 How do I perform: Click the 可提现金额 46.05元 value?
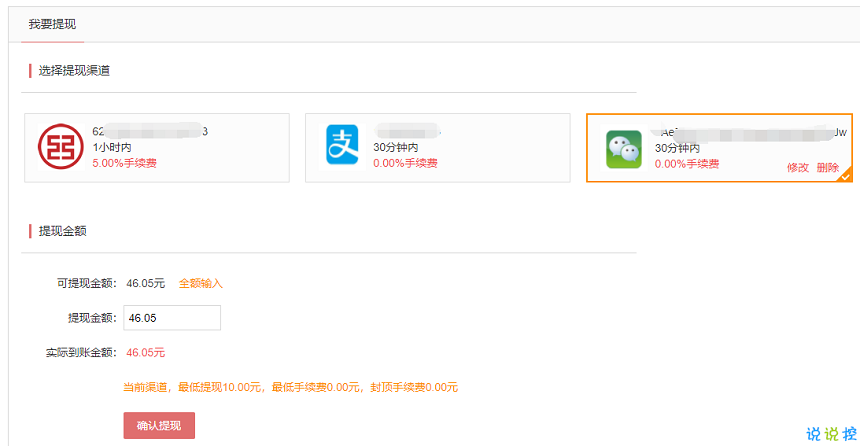tap(145, 284)
